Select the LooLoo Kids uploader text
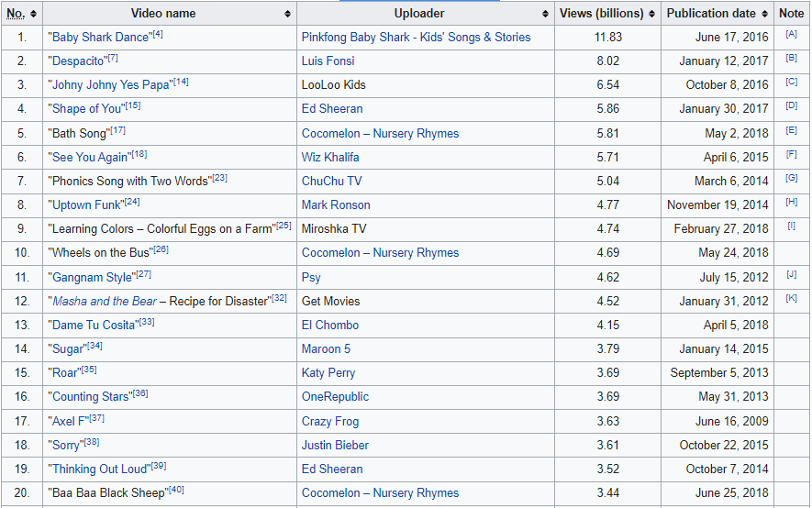Image resolution: width=812 pixels, height=508 pixels. coord(333,85)
